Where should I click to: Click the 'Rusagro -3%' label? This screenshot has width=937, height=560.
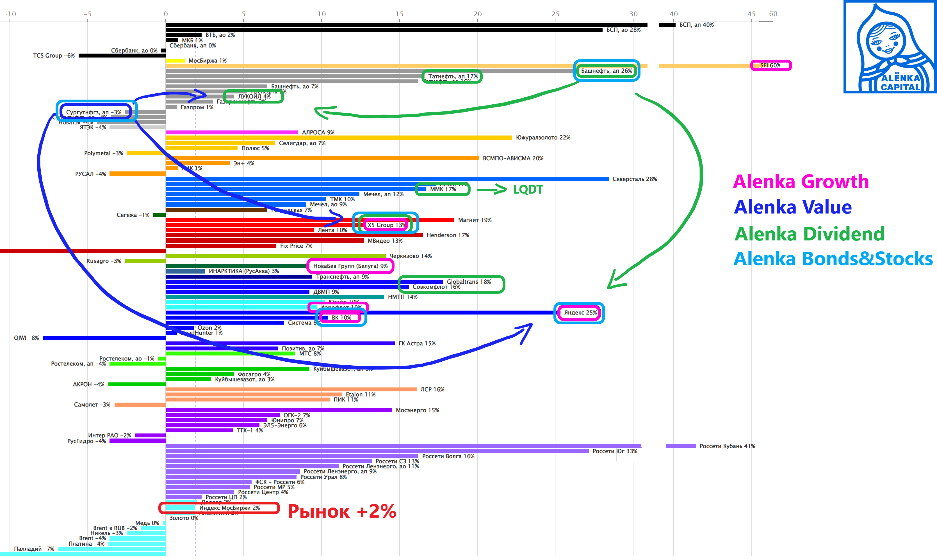tap(104, 261)
